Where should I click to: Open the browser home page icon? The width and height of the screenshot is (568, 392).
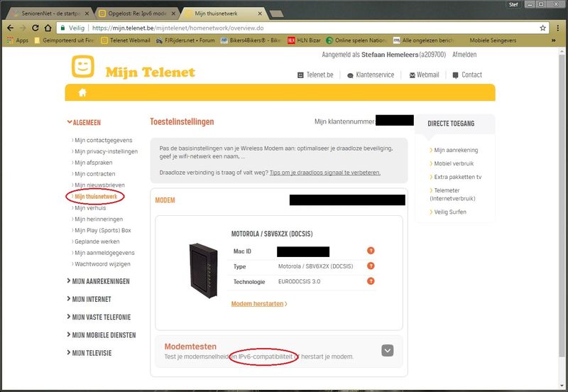pos(48,28)
